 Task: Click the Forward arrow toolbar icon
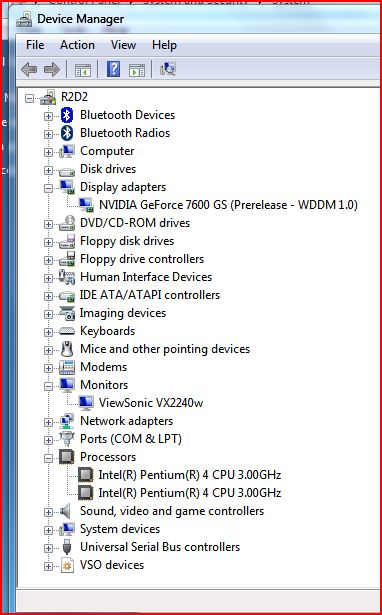(51, 70)
